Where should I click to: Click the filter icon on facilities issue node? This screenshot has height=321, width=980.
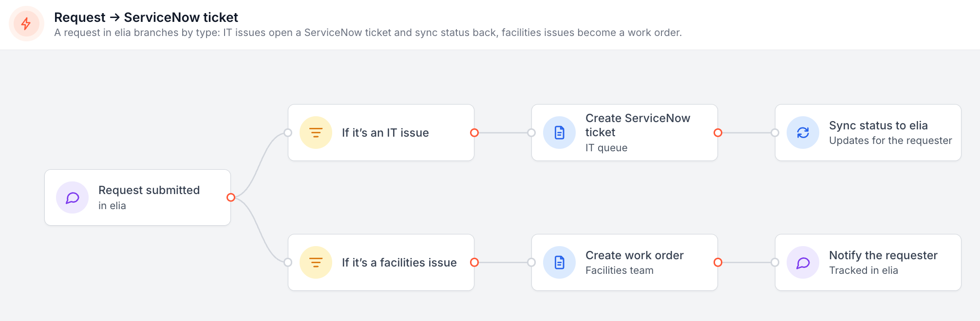point(316,263)
